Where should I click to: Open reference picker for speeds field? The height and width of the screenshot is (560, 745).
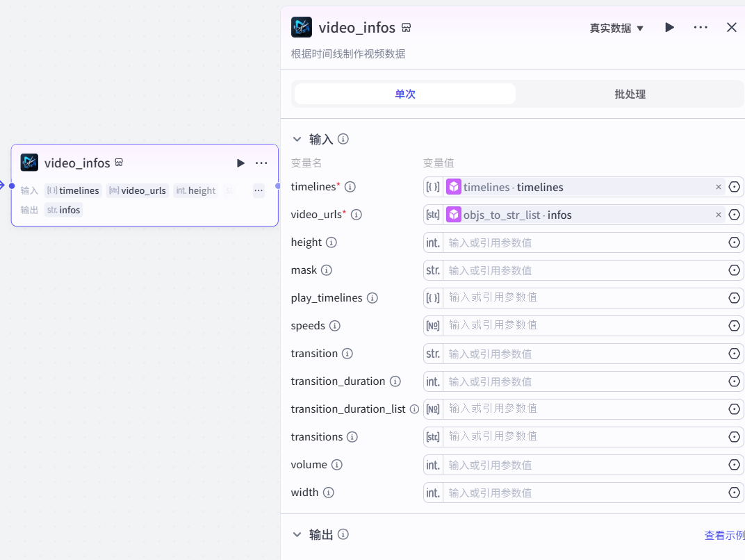coord(734,326)
